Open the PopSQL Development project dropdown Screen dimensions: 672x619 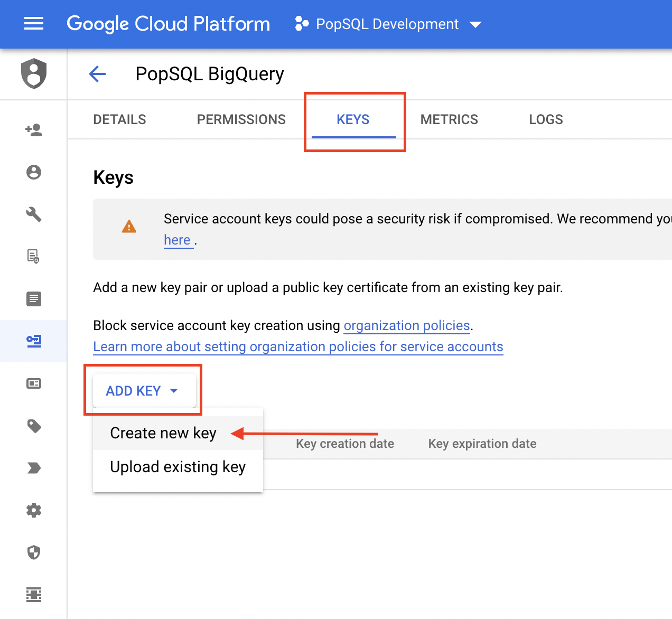coord(388,24)
